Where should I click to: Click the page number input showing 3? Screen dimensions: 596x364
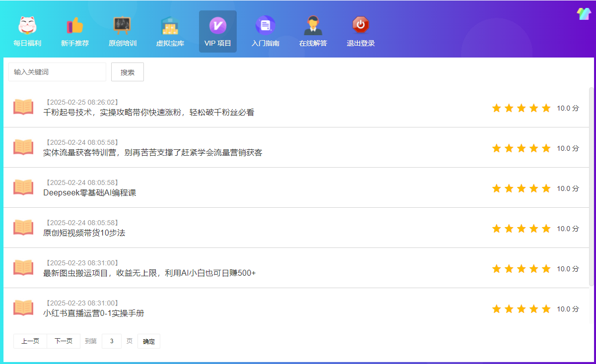click(x=112, y=341)
